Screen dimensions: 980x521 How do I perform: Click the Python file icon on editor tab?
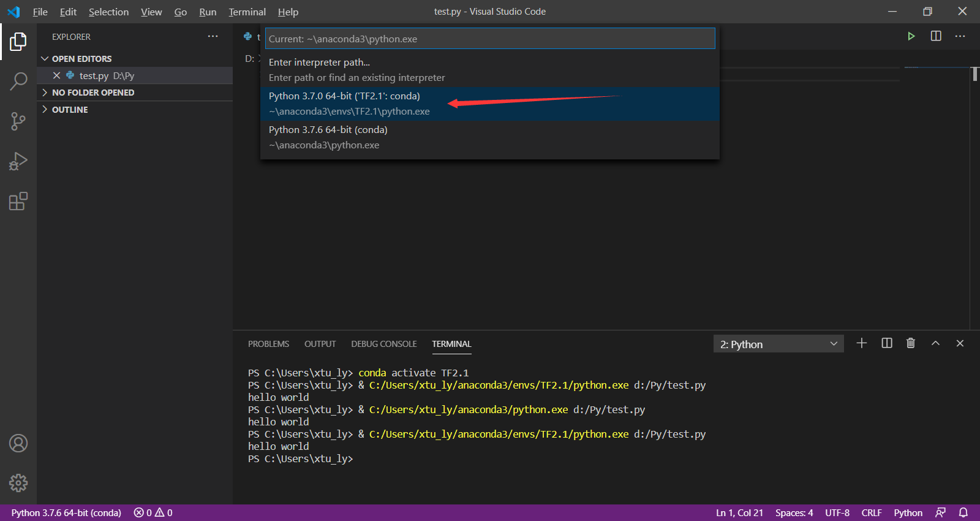[x=247, y=37]
